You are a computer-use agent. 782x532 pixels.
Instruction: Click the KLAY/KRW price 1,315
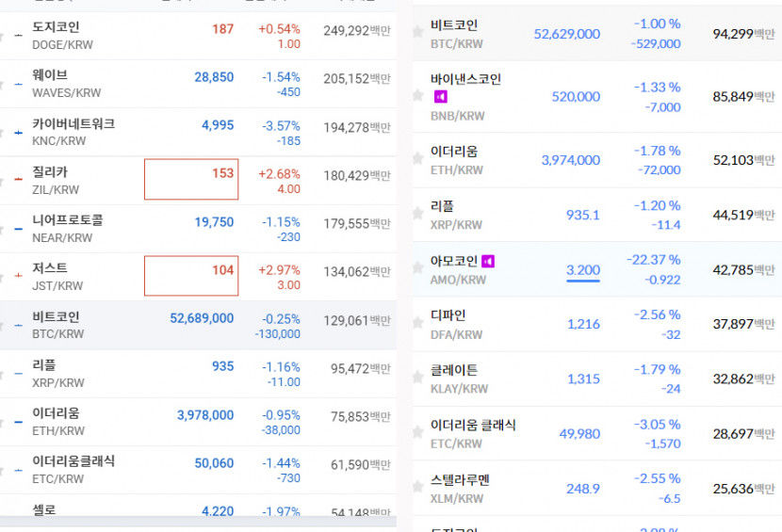(583, 379)
